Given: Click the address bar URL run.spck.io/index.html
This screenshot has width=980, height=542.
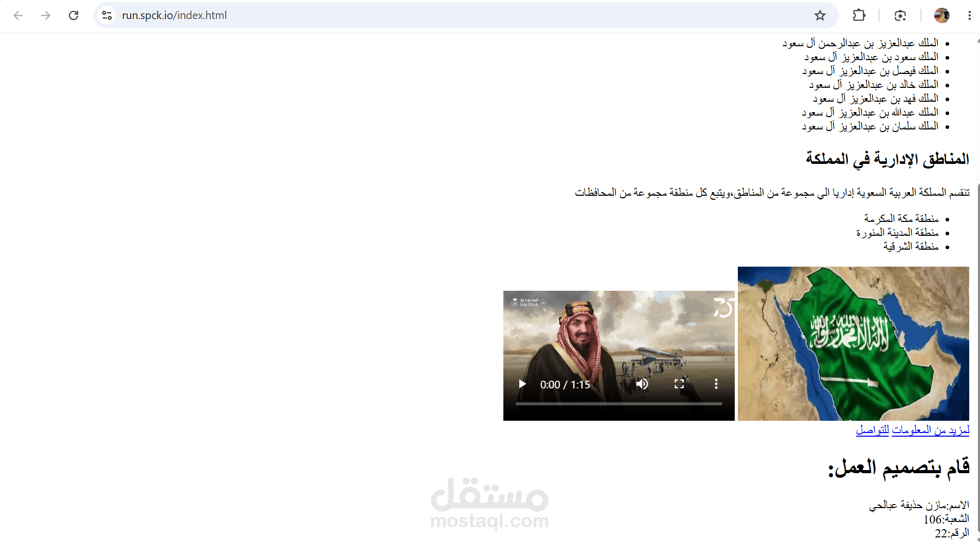Looking at the screenshot, I should (174, 15).
